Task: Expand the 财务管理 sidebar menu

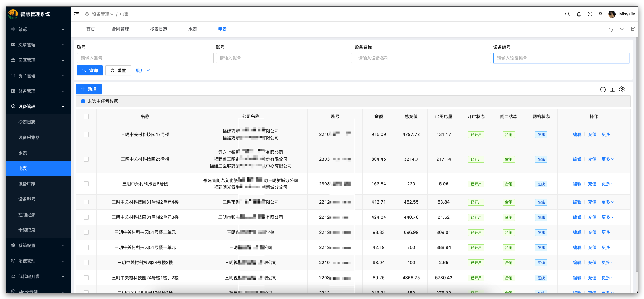Action: point(38,91)
